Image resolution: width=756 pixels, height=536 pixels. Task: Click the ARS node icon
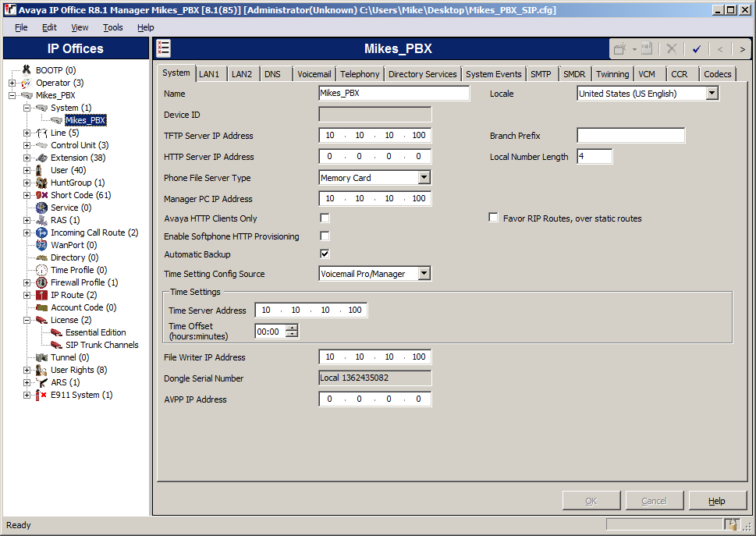42,383
